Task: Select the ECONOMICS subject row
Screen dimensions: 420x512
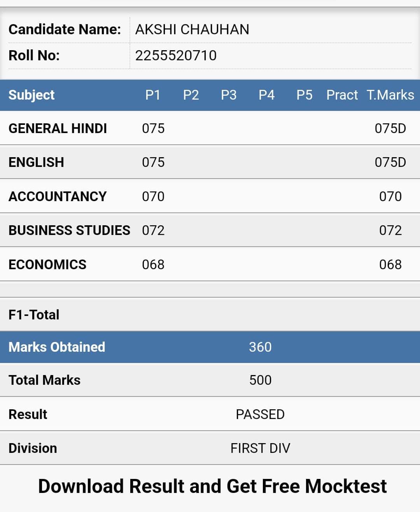Action: (x=210, y=264)
